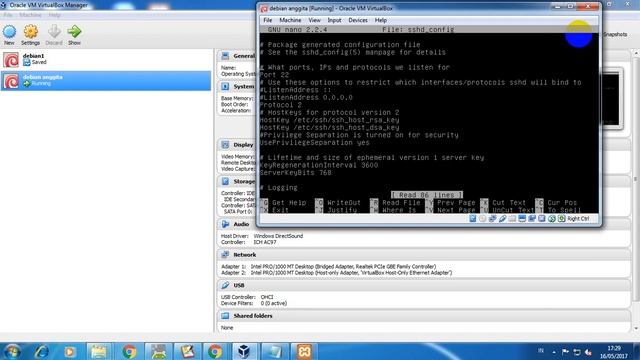Open the Input menu in VM window
This screenshot has height=360, width=640.
334,20
